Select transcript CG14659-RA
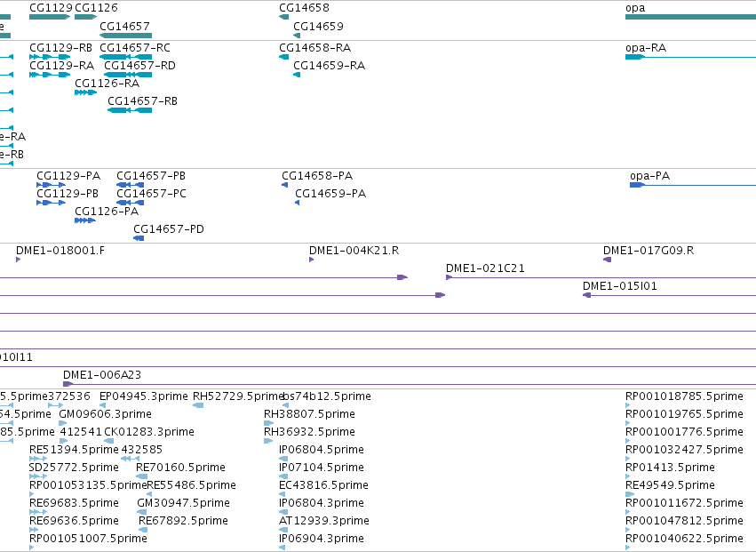This screenshot has width=756, height=552. 330,66
